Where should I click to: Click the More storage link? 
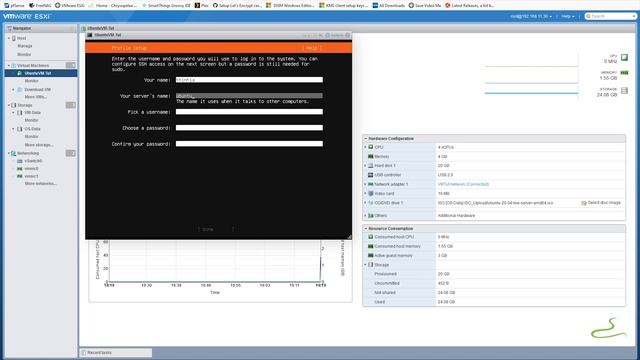pos(39,145)
